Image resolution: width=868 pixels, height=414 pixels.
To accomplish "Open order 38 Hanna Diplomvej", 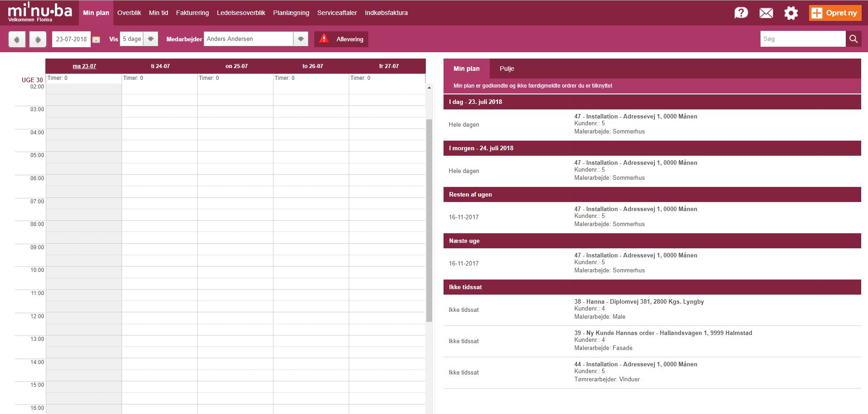I will click(x=639, y=302).
